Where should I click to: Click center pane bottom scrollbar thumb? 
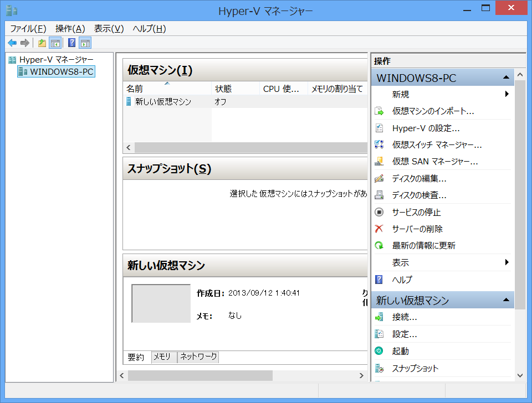tap(200, 375)
